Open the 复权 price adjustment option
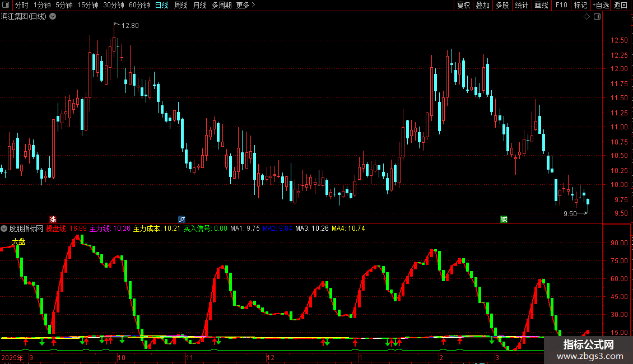The width and height of the screenshot is (633, 364). coord(463,5)
